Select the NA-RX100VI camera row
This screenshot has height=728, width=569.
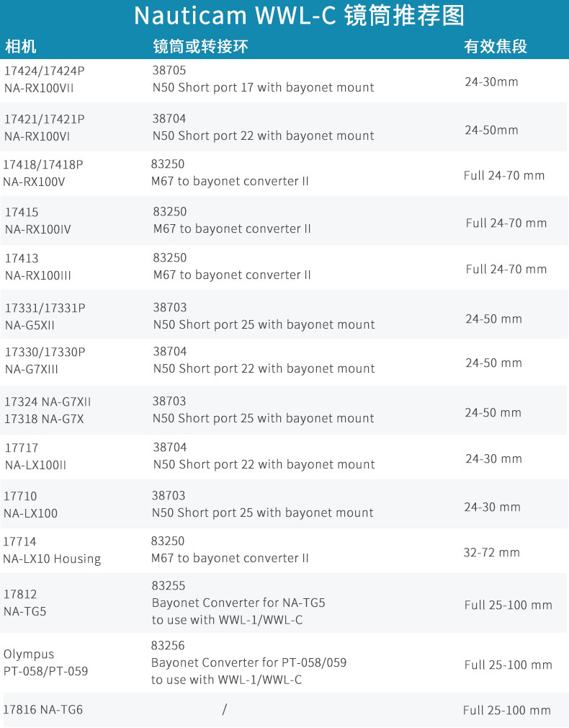pyautogui.click(x=284, y=127)
